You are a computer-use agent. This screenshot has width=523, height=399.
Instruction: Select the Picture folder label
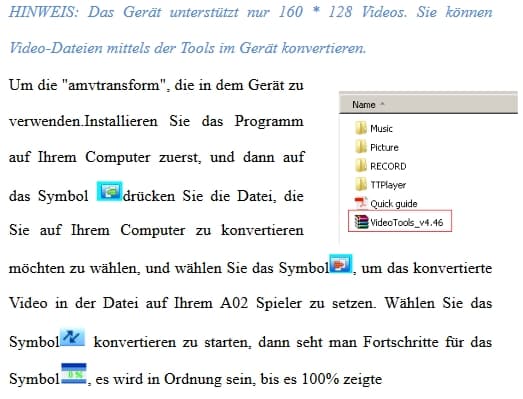click(384, 147)
